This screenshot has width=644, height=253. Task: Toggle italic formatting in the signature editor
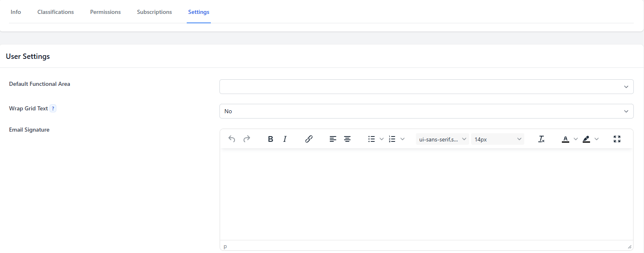[x=285, y=139]
